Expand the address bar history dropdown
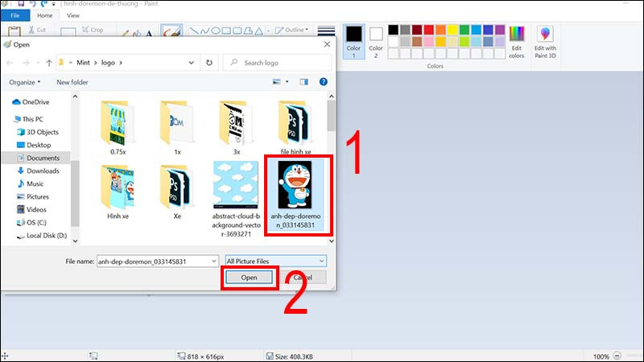The height and width of the screenshot is (362, 644). coord(192,63)
